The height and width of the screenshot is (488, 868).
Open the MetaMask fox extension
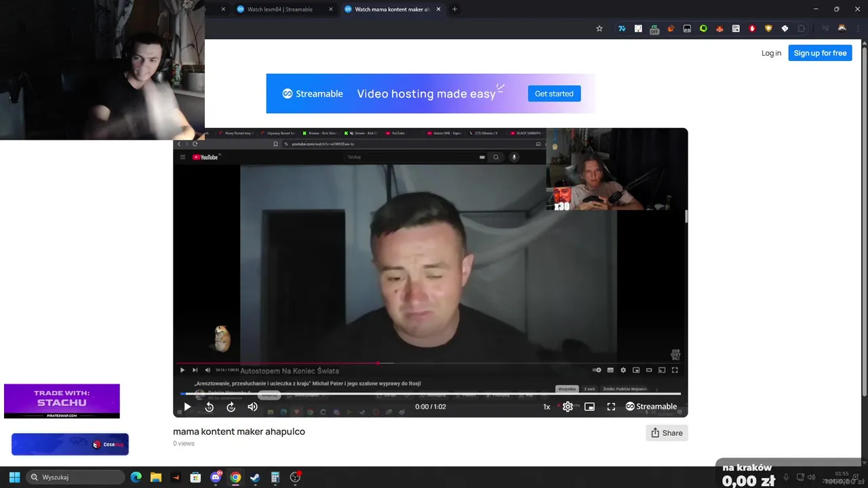(719, 28)
